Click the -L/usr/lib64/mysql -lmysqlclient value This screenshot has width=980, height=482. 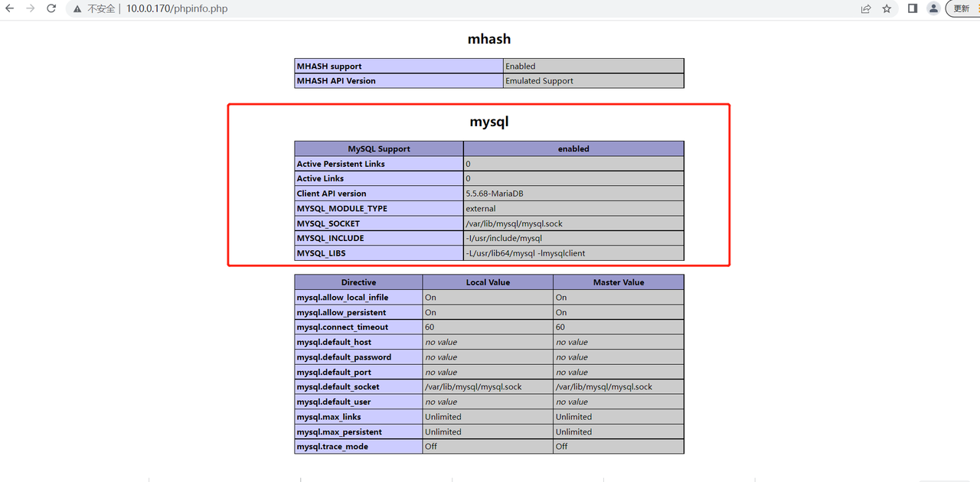[525, 253]
